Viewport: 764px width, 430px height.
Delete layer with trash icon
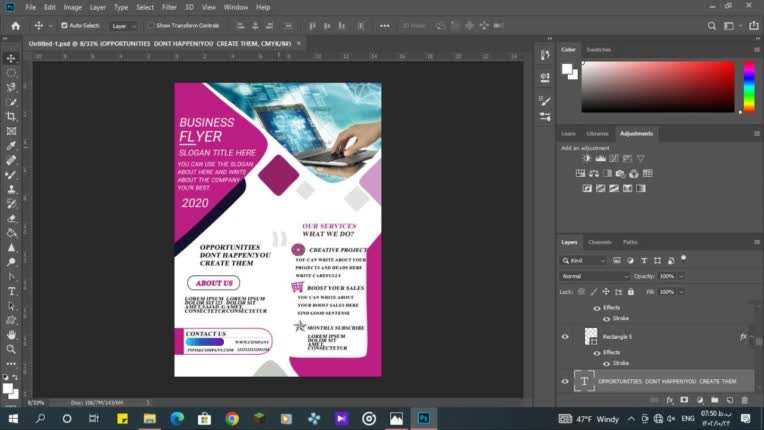745,400
